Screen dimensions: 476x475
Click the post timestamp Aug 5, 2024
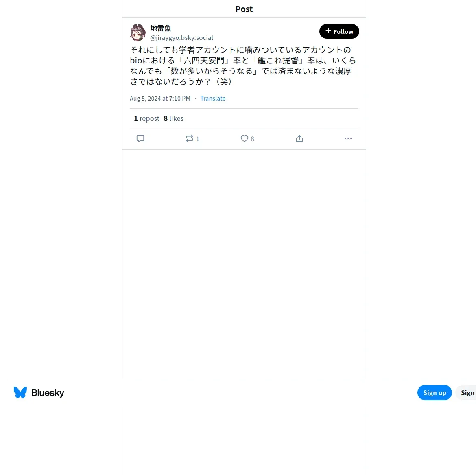click(x=160, y=99)
